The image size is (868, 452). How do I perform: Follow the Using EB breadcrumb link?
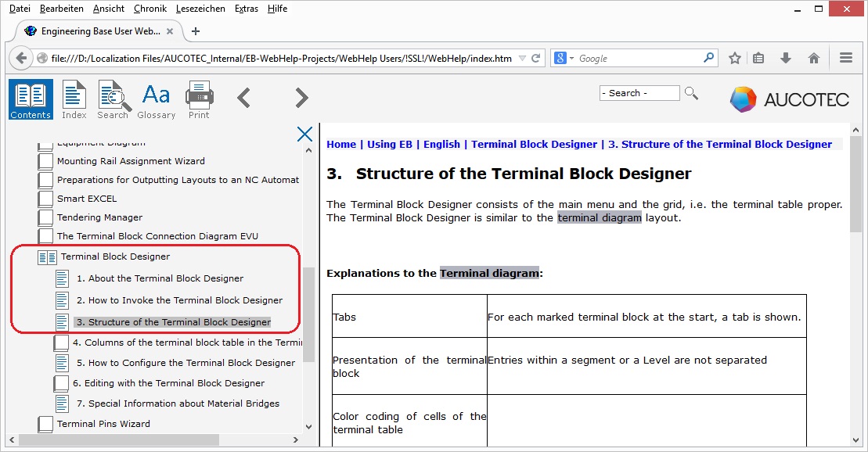pyautogui.click(x=390, y=145)
